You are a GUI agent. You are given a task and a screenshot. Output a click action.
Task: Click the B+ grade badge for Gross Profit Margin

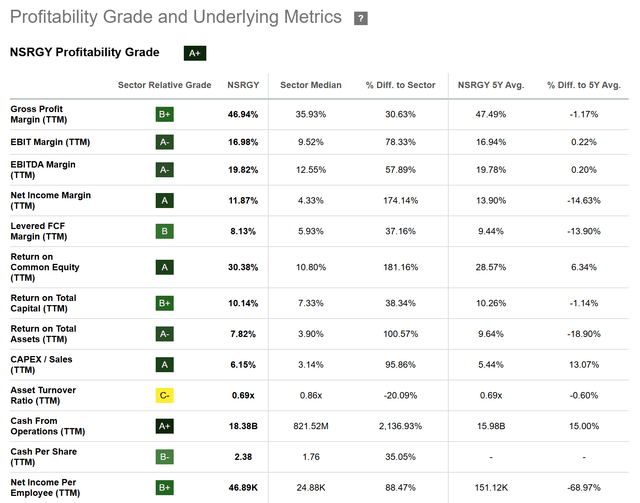(165, 114)
